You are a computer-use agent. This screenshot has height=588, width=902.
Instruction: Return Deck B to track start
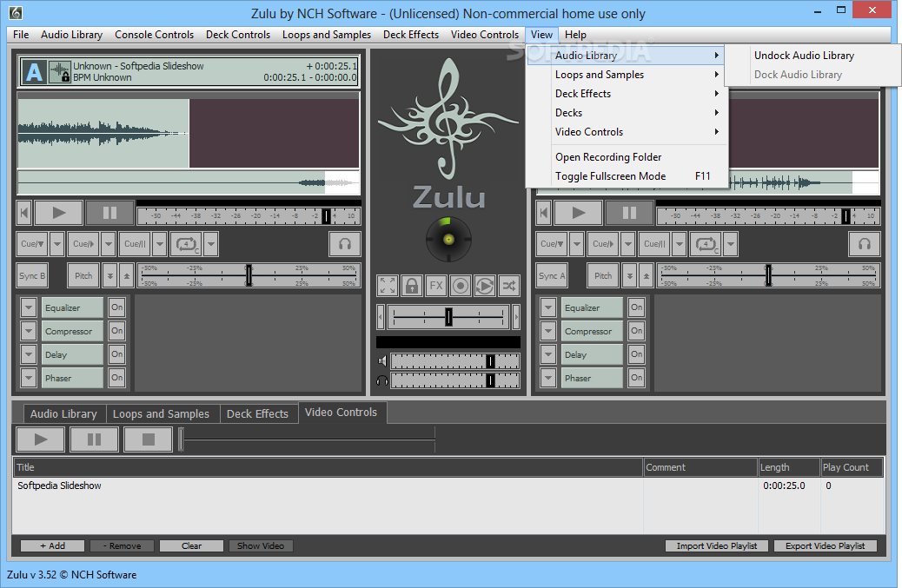(x=544, y=213)
